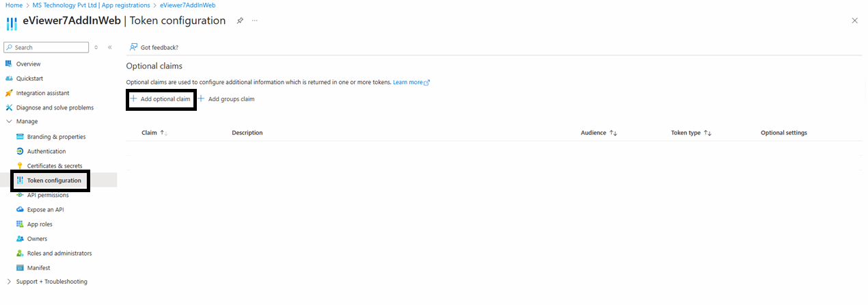Open the ellipsis more options menu
This screenshot has height=305, width=868.
point(255,21)
